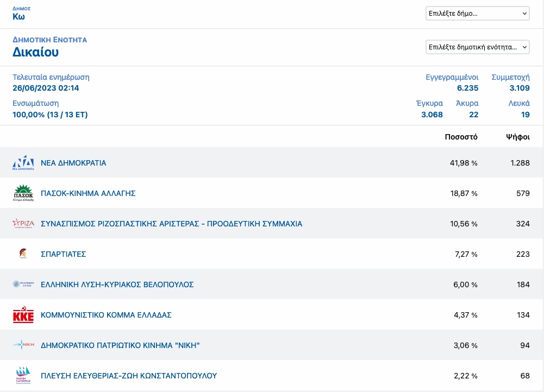Click the 'ΔΗΜΟΣ' label
Viewport: 544px width, 392px height.
coord(22,8)
